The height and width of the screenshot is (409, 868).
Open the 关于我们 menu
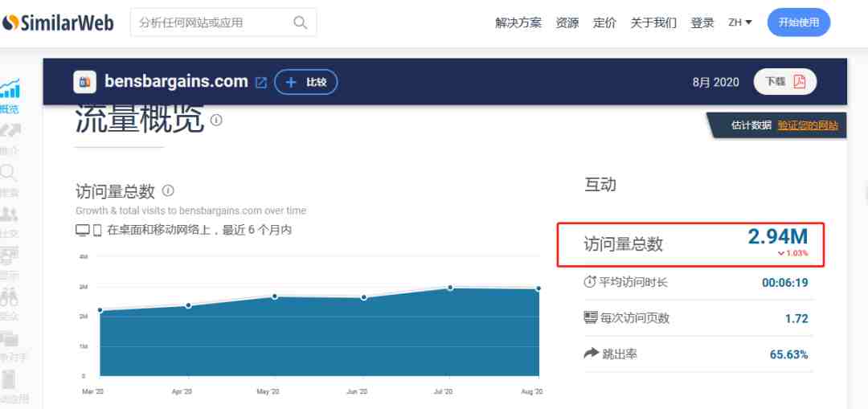[653, 22]
